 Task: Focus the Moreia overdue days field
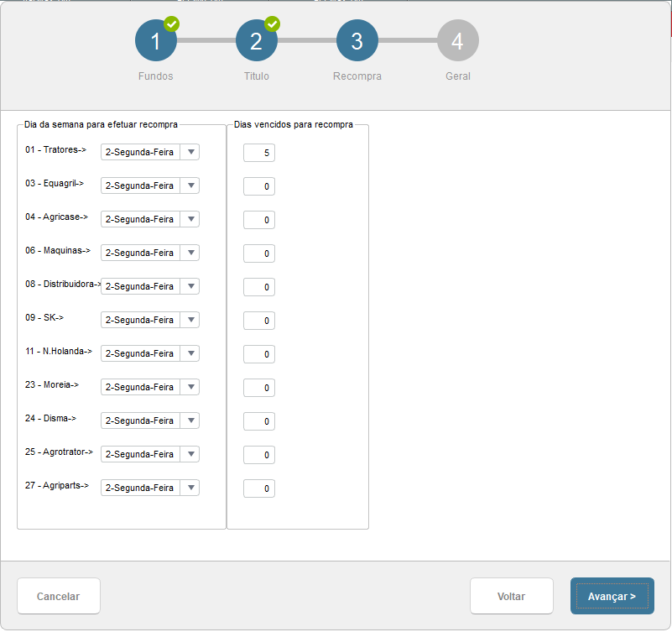259,388
